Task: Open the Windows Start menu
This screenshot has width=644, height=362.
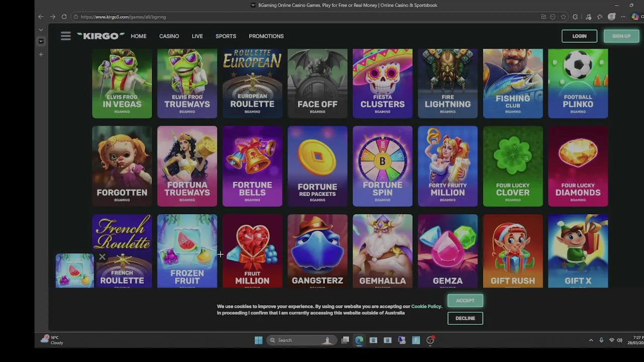Action: point(258,340)
